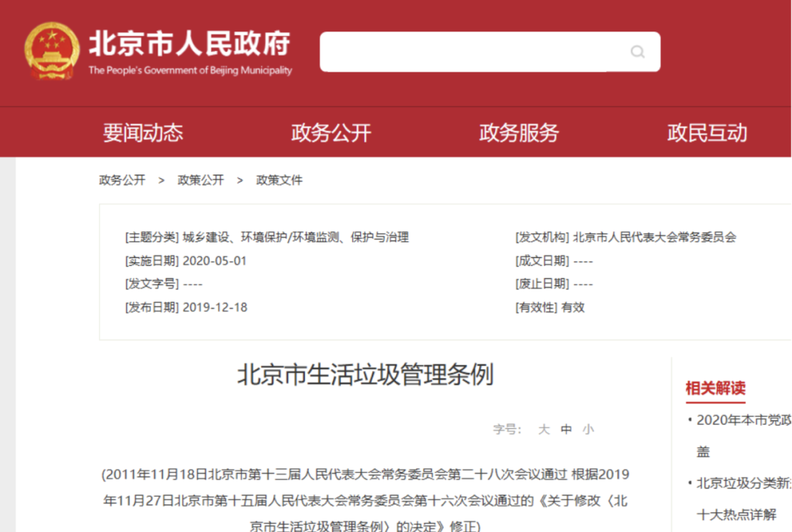Focus the site search input box
Image resolution: width=792 pixels, height=532 pixels.
click(x=489, y=51)
